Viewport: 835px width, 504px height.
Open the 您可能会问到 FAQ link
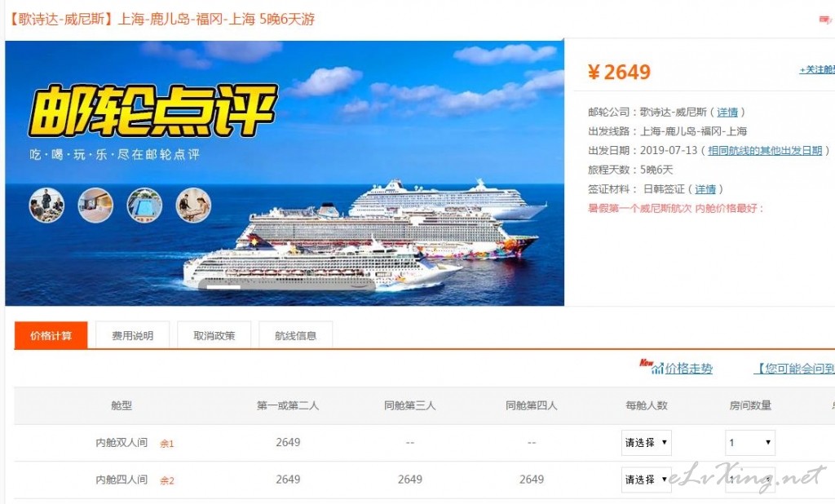point(794,368)
